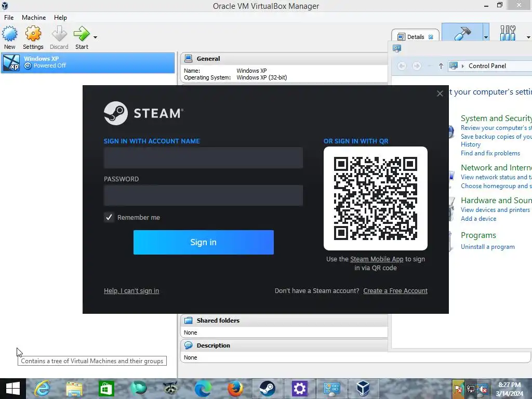
Task: Focus the Steam password field
Action: pyautogui.click(x=203, y=195)
